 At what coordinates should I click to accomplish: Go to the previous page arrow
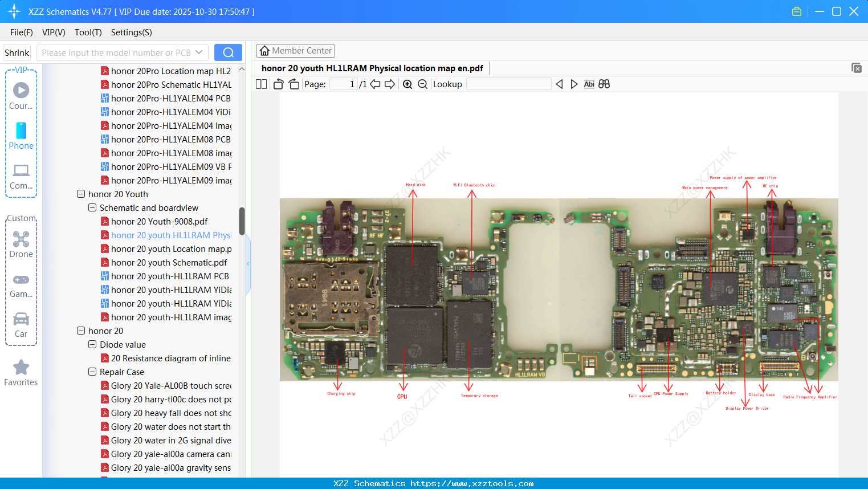pos(375,84)
